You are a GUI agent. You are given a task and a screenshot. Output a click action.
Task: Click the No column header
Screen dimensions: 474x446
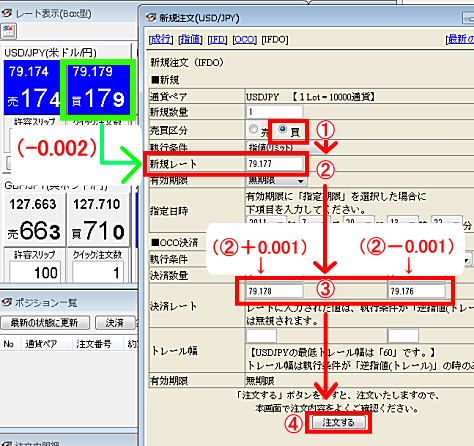(x=9, y=344)
